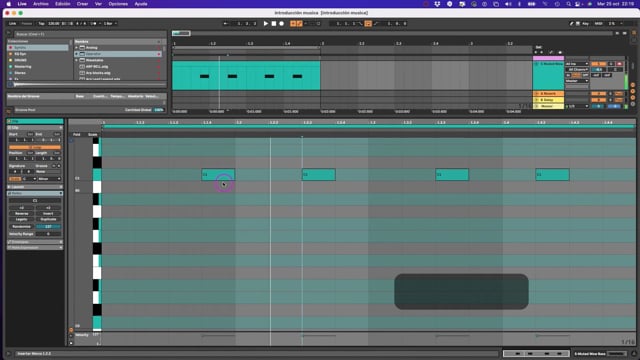Open the Crear menu
640x360 pixels.
coord(82,4)
